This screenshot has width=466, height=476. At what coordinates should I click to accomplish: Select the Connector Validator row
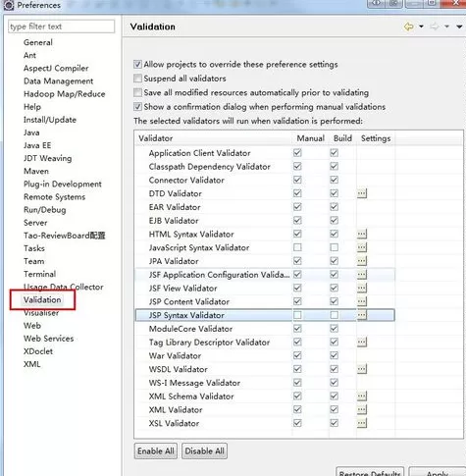tap(265, 180)
